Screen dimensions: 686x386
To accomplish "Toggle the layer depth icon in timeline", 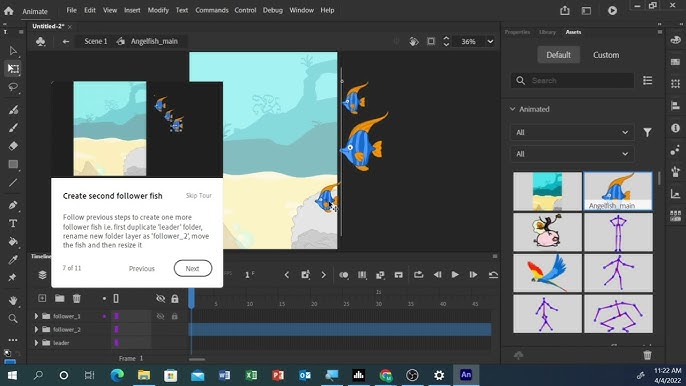I will click(42, 275).
